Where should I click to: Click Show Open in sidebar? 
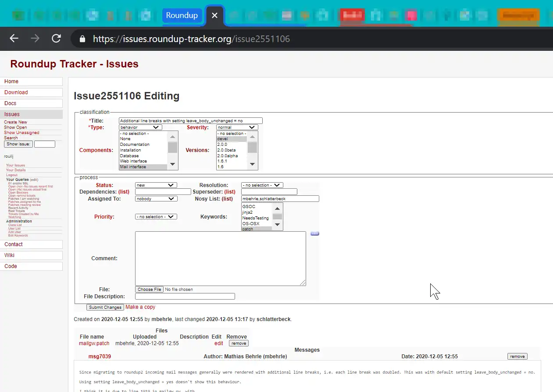15,127
